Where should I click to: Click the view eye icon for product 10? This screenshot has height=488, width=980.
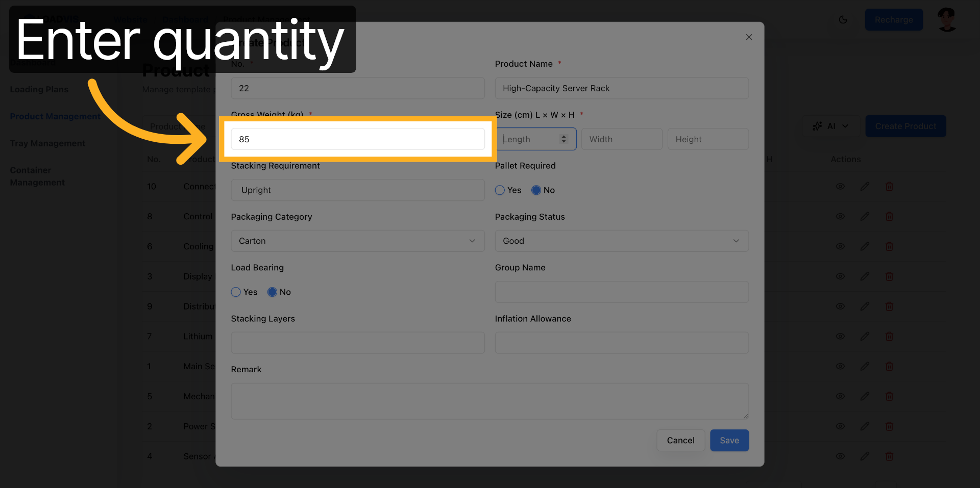pos(840,187)
